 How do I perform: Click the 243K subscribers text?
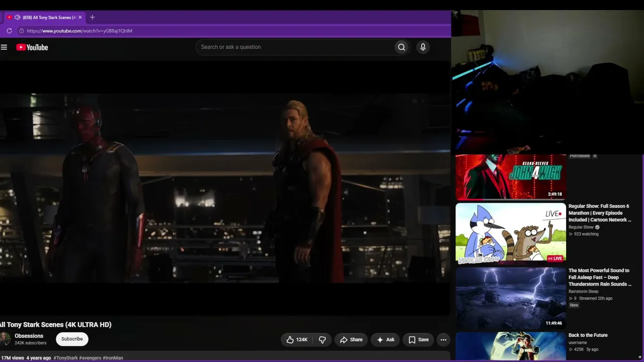coord(31,343)
